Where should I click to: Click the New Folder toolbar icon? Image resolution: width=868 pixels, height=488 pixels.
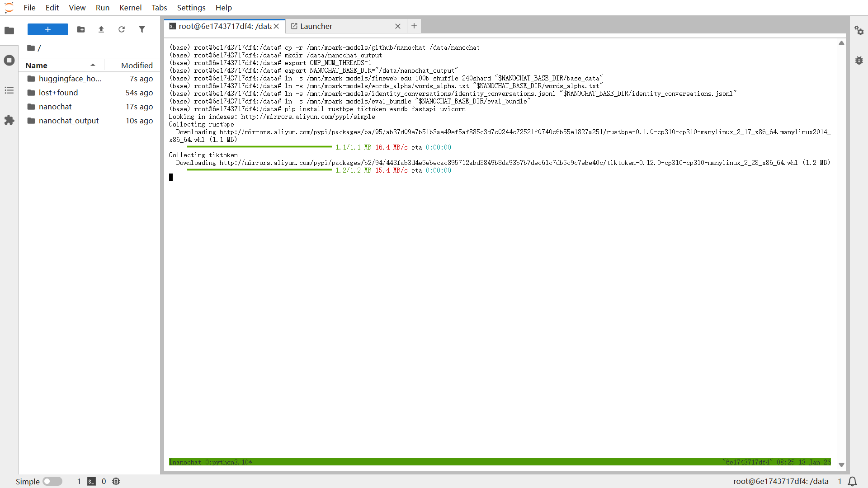81,29
